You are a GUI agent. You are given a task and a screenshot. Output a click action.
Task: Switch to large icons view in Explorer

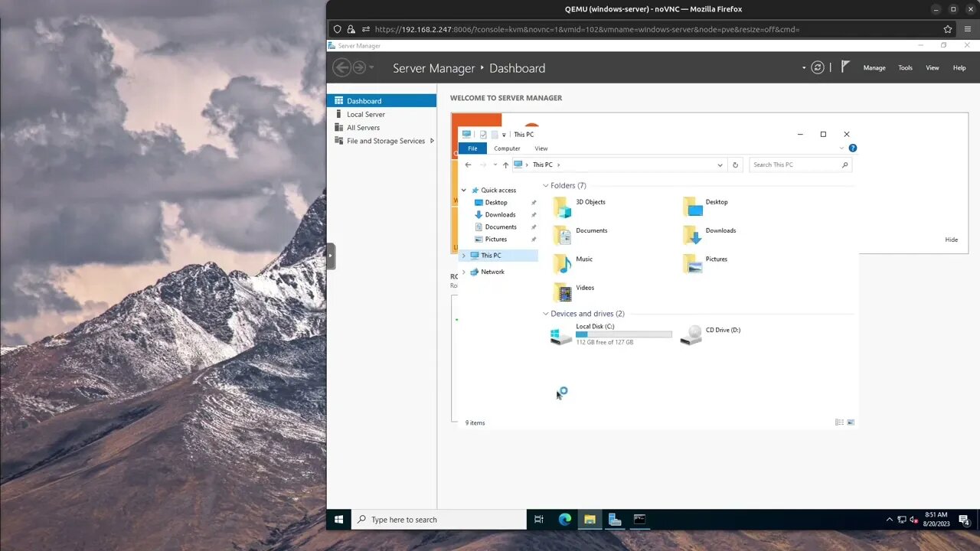[851, 422]
